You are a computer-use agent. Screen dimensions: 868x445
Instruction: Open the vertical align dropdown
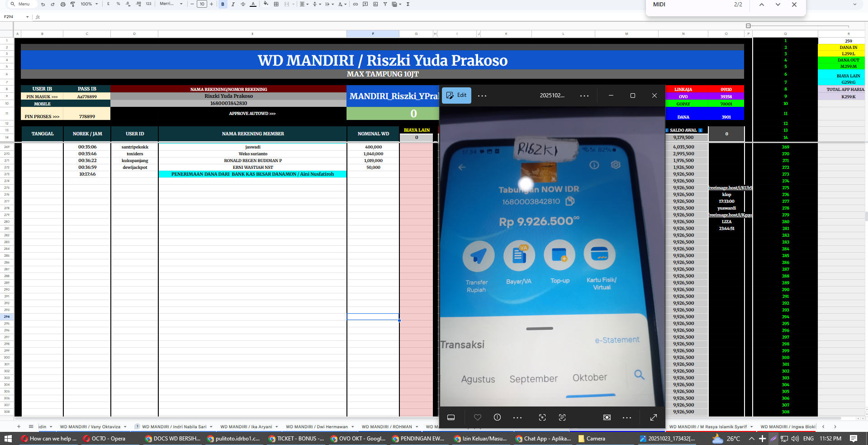(x=317, y=4)
